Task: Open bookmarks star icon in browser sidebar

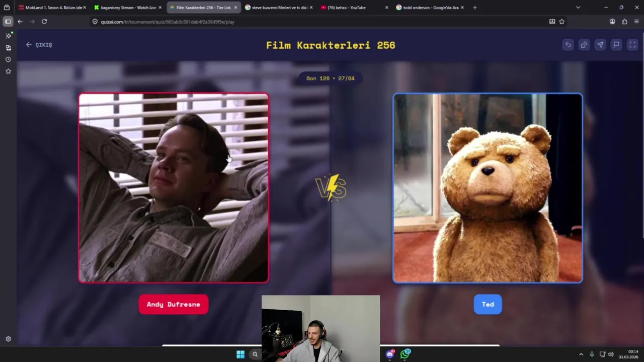Action: pos(8,71)
